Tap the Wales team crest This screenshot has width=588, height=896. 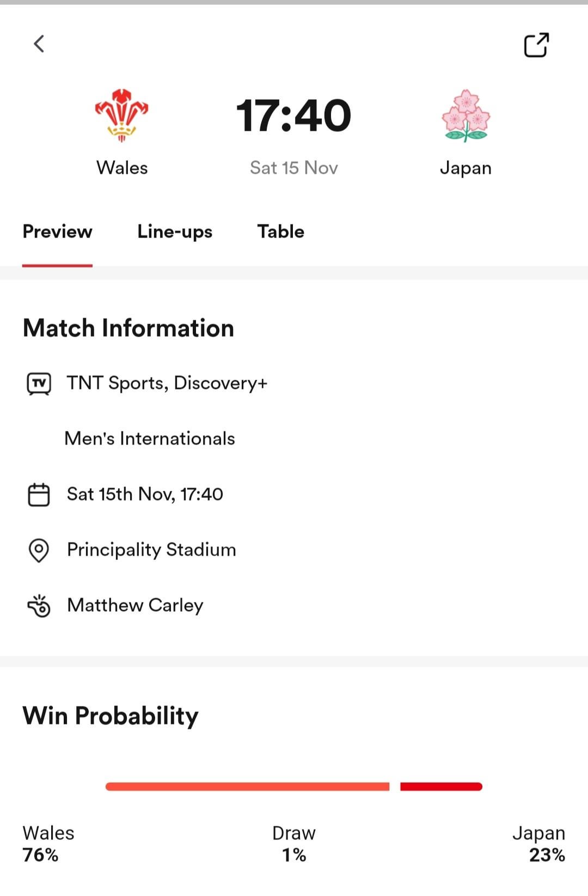[x=122, y=115]
